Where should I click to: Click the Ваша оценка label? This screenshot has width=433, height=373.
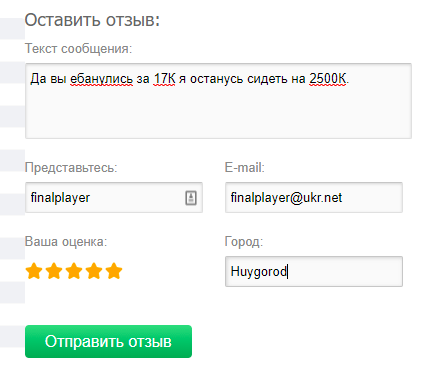coord(66,241)
